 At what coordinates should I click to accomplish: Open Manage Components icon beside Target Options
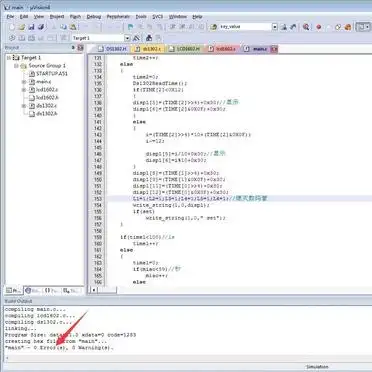coord(149,38)
